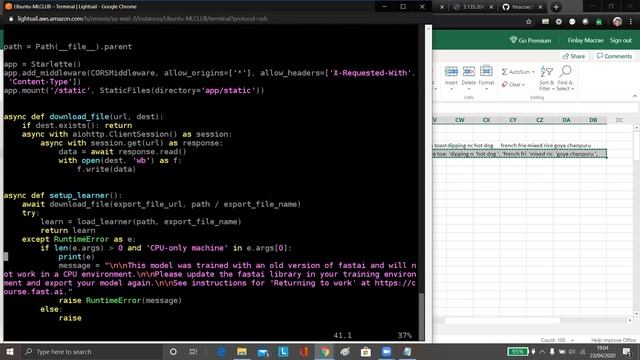This screenshot has width=640, height=360.
Task: Click 'setup_learner' function name in terminal
Action: [x=79, y=196]
